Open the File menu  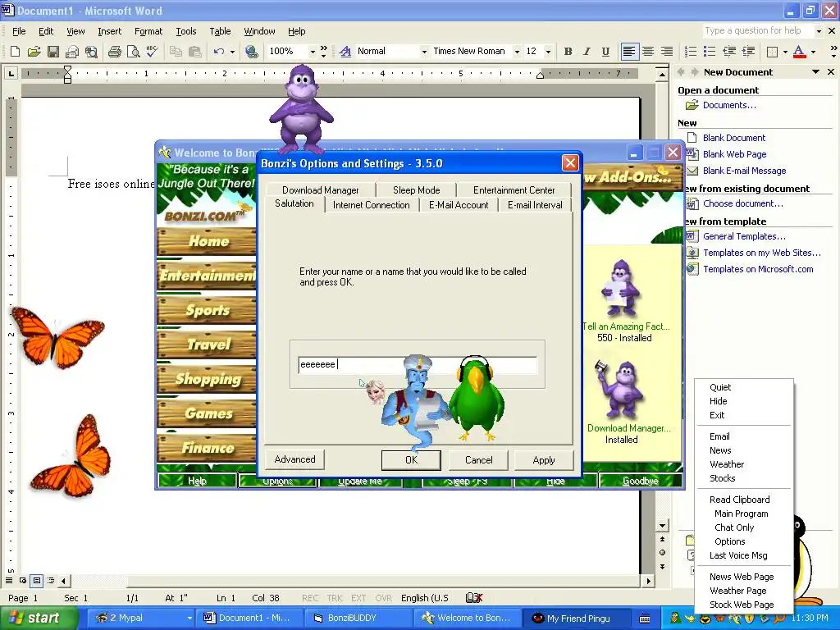click(19, 31)
